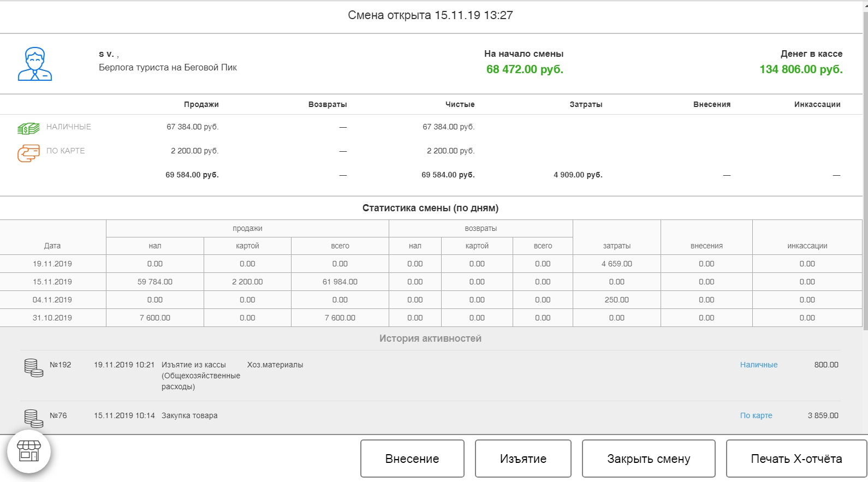
Task: Click the Продажи summary column header
Action: pos(201,104)
